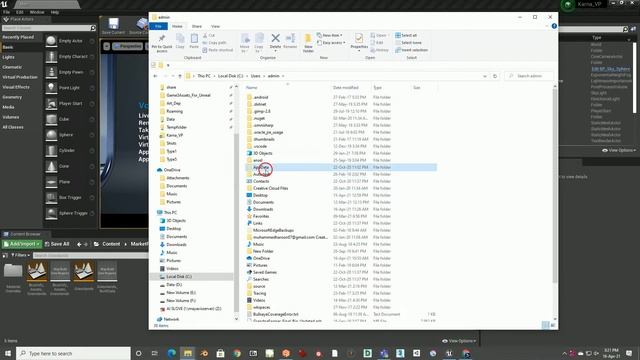Click Users in the address breadcrumb
The width and height of the screenshot is (640, 360).
pos(256,76)
